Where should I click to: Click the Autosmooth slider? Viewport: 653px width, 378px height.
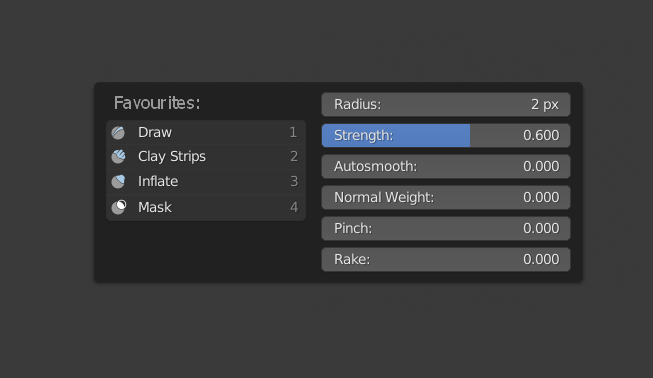point(446,167)
